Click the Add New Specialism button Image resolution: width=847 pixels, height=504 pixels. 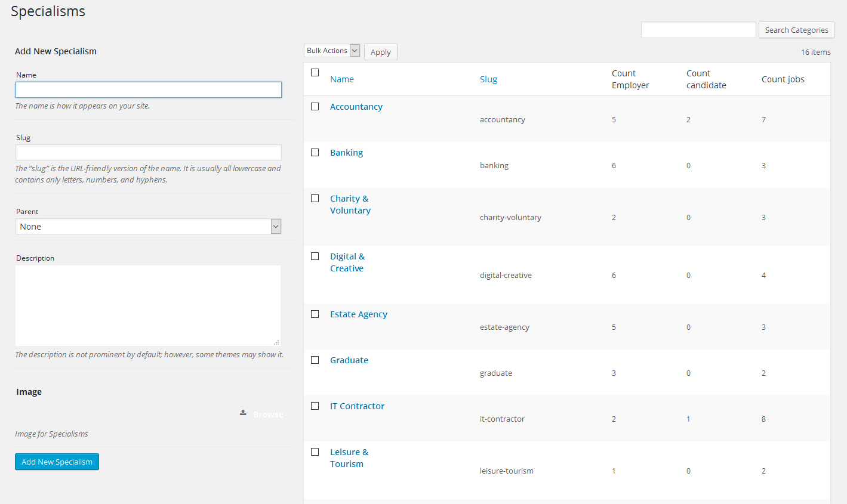click(x=57, y=462)
